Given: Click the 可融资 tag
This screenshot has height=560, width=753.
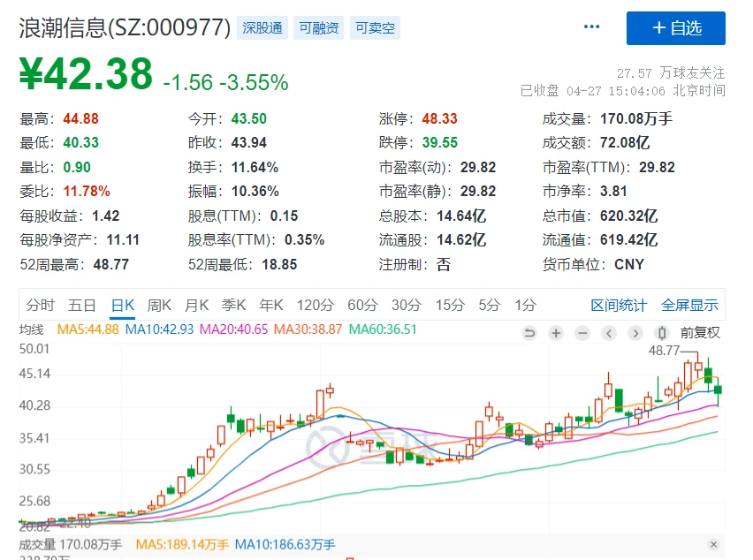Looking at the screenshot, I should click(x=318, y=28).
